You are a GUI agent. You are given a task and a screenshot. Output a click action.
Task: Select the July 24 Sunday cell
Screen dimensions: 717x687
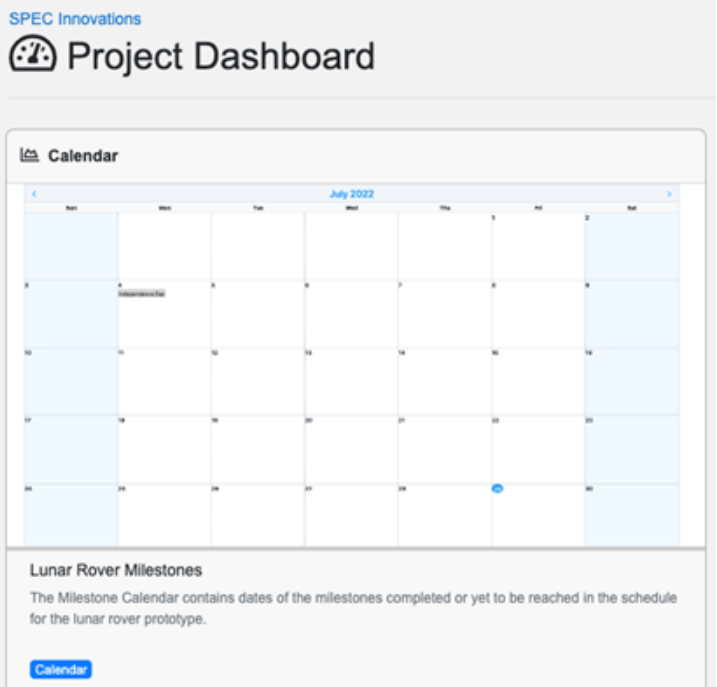[x=71, y=515]
